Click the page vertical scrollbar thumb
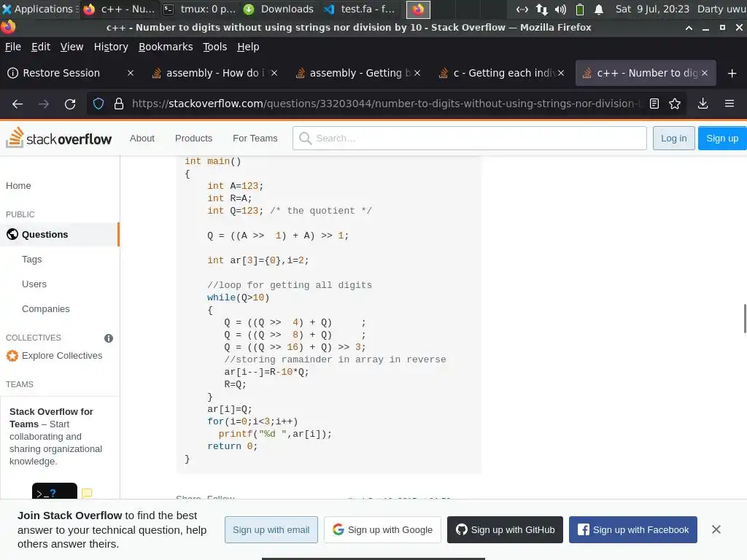 tap(745, 319)
